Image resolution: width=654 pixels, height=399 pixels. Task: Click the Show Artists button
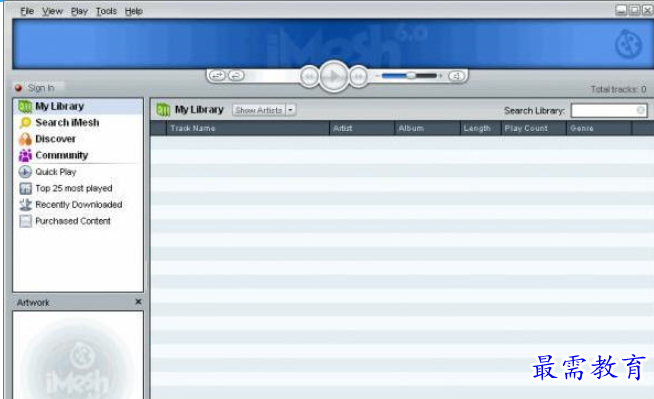(259, 110)
